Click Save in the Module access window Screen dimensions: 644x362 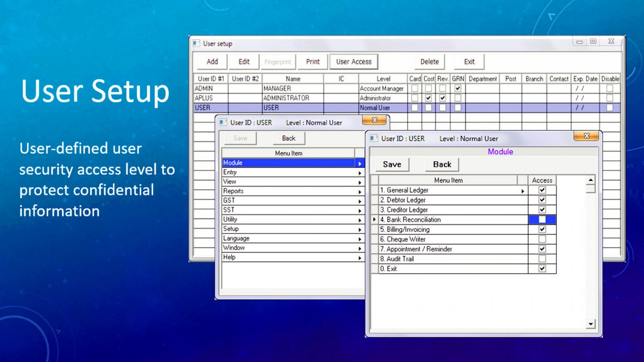(392, 164)
